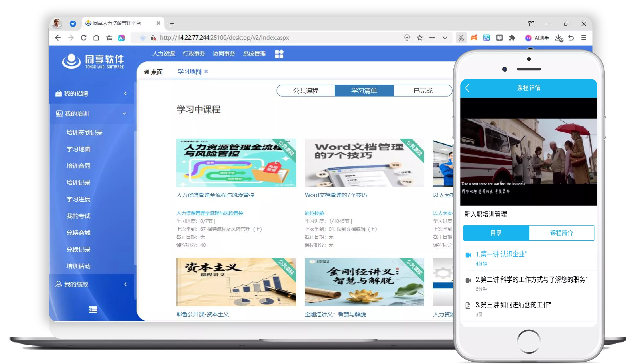Open the 培训签到记录 sidebar link
Image resolution: width=633 pixels, height=364 pixels.
84,132
